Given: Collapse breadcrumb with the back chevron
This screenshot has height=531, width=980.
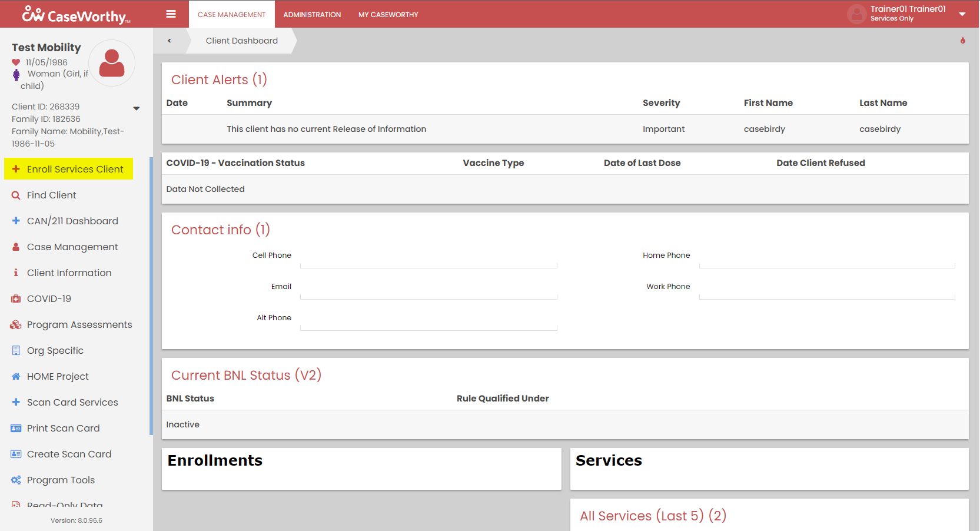Looking at the screenshot, I should 170,41.
